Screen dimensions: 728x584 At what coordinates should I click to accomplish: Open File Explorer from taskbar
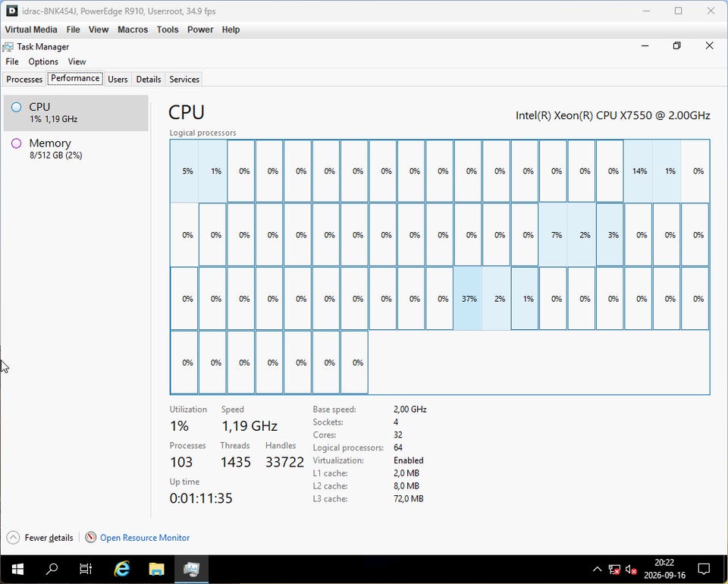tap(156, 569)
